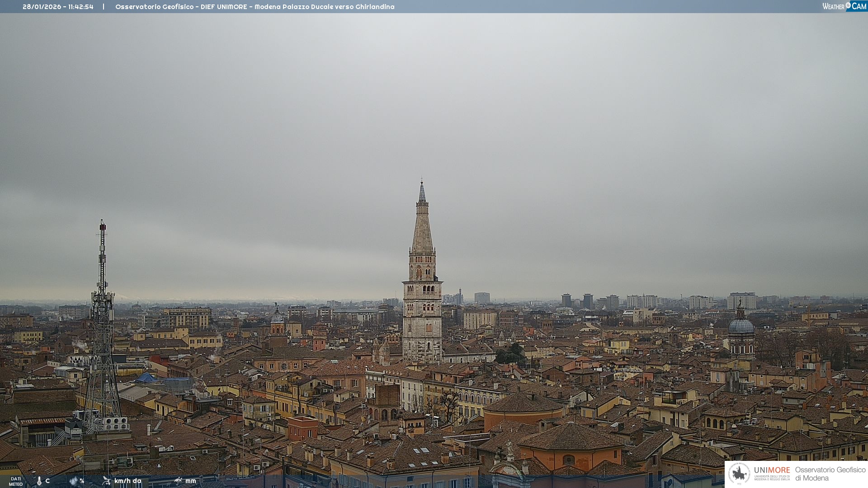Click the humidity percent sign label
Screen dimensions: 868x488
pos(82,481)
